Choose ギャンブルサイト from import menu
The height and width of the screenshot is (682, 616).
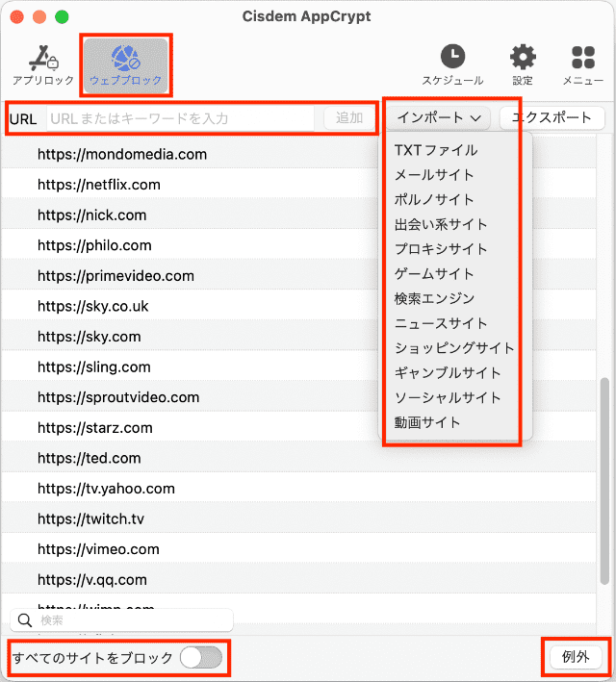pyautogui.click(x=448, y=373)
